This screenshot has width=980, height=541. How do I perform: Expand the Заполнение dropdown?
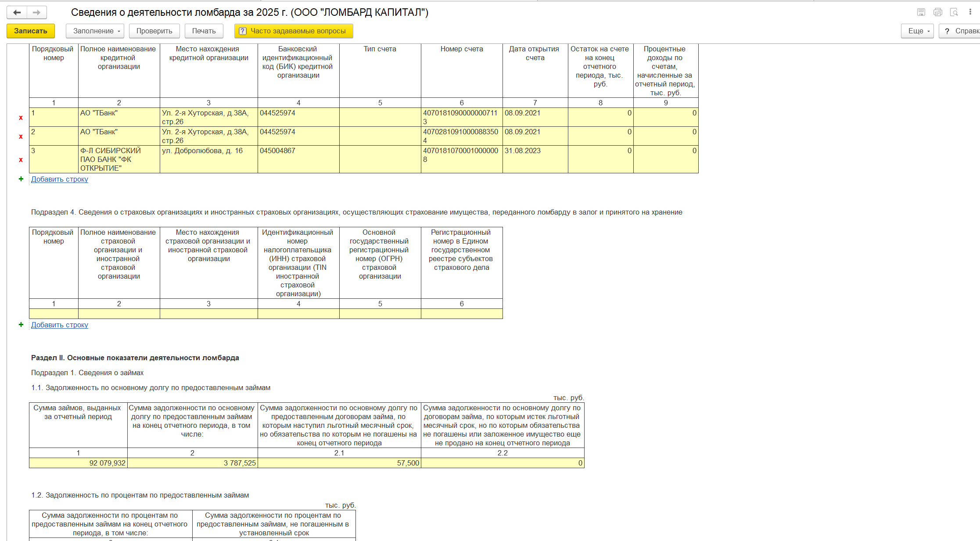[95, 31]
